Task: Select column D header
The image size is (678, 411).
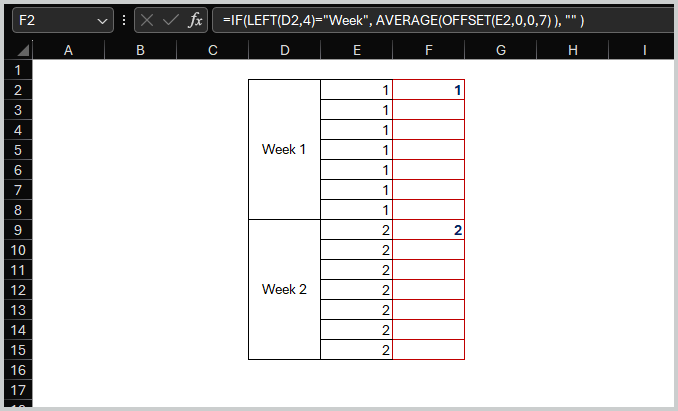Action: point(285,50)
